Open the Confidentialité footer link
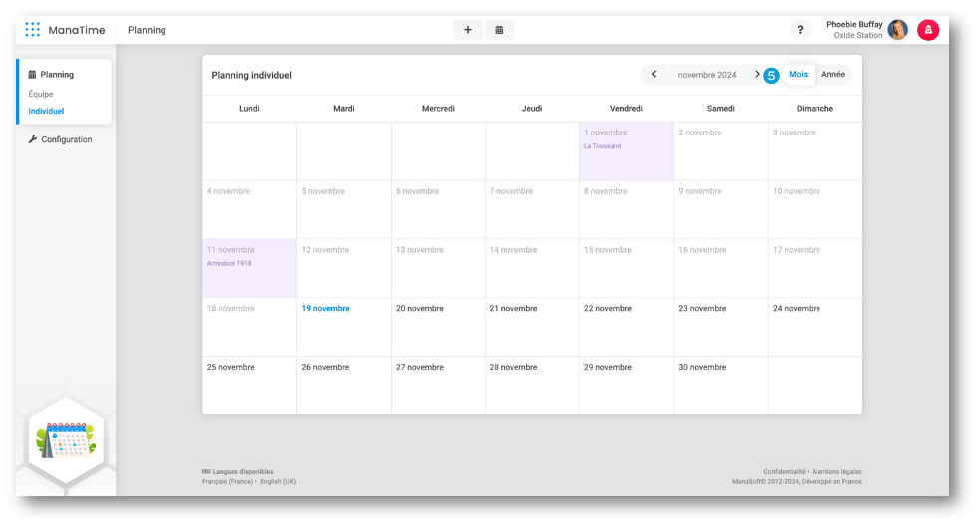This screenshot has height=527, width=980. (x=784, y=472)
